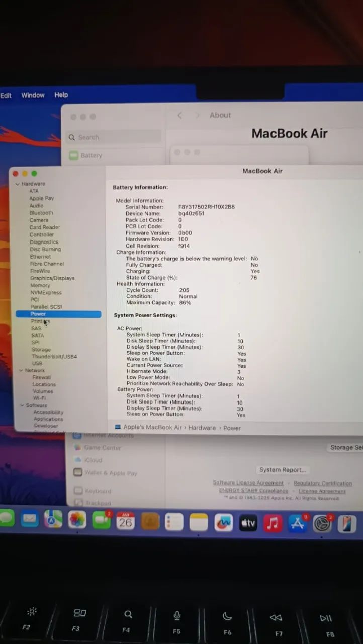Open the Edit menu

[6, 95]
